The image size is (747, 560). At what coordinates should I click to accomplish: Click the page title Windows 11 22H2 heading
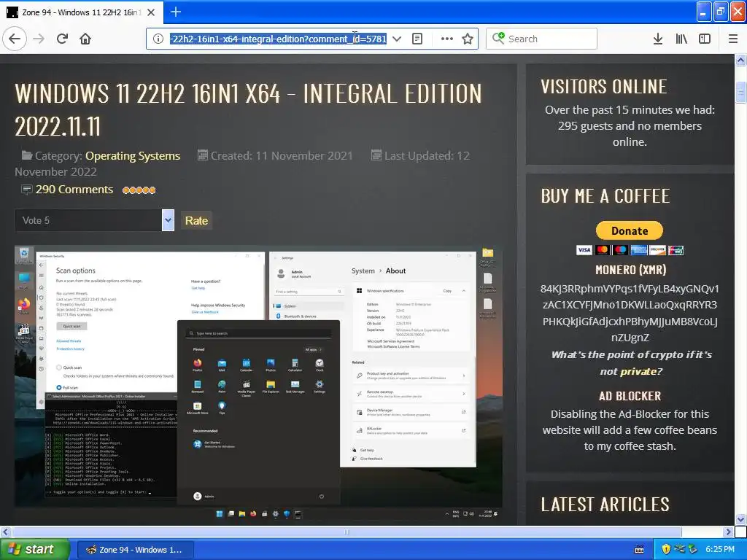pyautogui.click(x=248, y=110)
